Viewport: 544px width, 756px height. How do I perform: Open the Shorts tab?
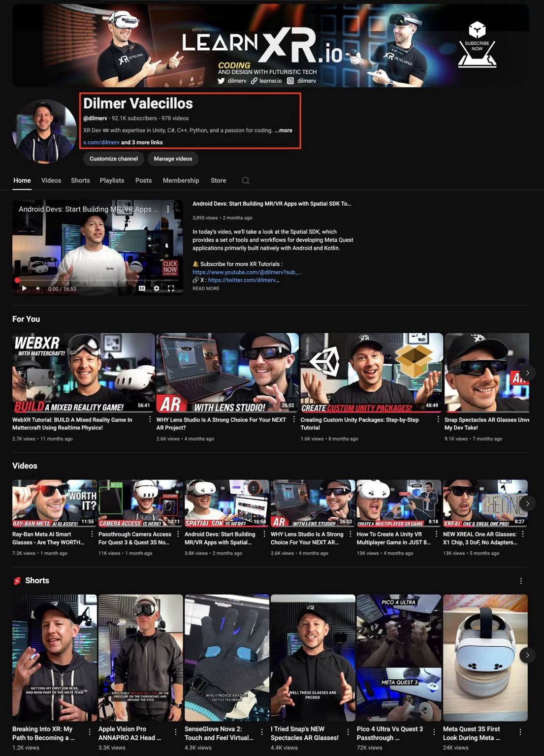[x=80, y=181]
